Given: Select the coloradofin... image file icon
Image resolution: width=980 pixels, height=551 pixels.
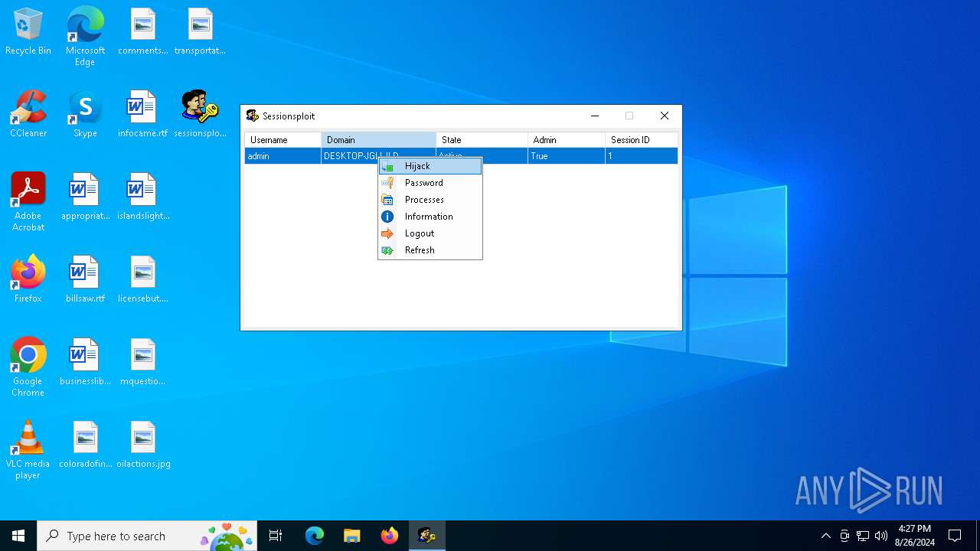Looking at the screenshot, I should [85, 445].
